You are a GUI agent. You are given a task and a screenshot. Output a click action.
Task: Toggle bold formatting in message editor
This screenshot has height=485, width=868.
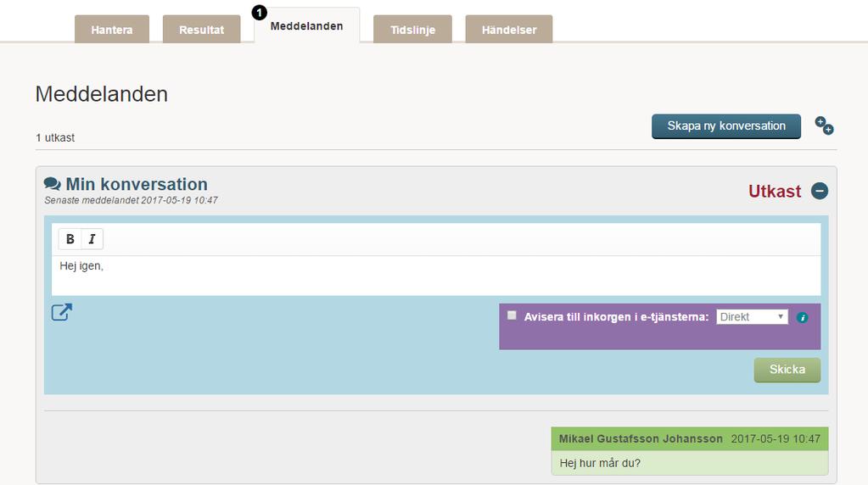pos(70,239)
